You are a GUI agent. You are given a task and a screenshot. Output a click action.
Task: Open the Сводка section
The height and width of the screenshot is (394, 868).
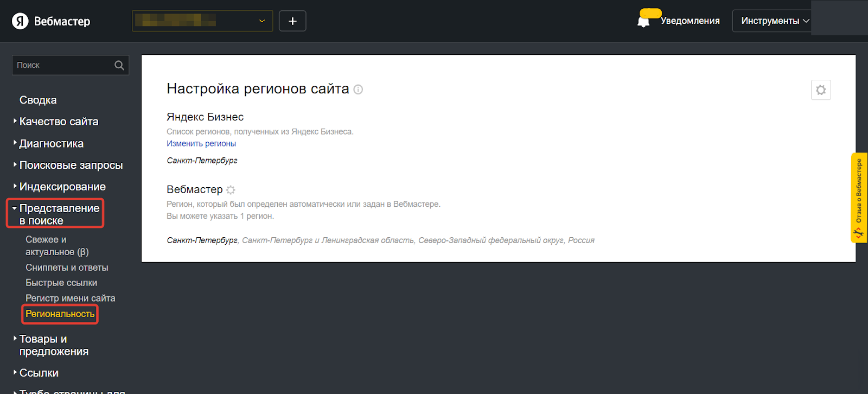(x=38, y=100)
